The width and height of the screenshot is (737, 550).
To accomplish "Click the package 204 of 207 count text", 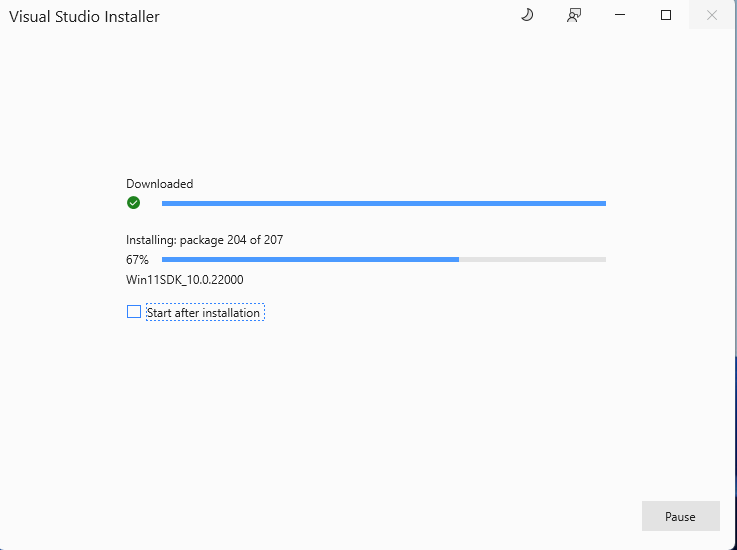I will tap(231, 240).
